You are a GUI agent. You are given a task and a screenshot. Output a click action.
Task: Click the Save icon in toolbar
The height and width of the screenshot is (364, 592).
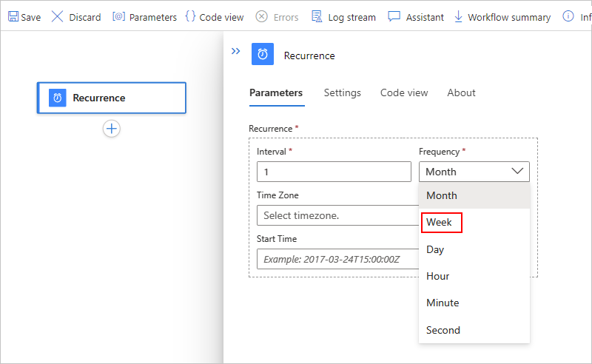click(x=13, y=16)
